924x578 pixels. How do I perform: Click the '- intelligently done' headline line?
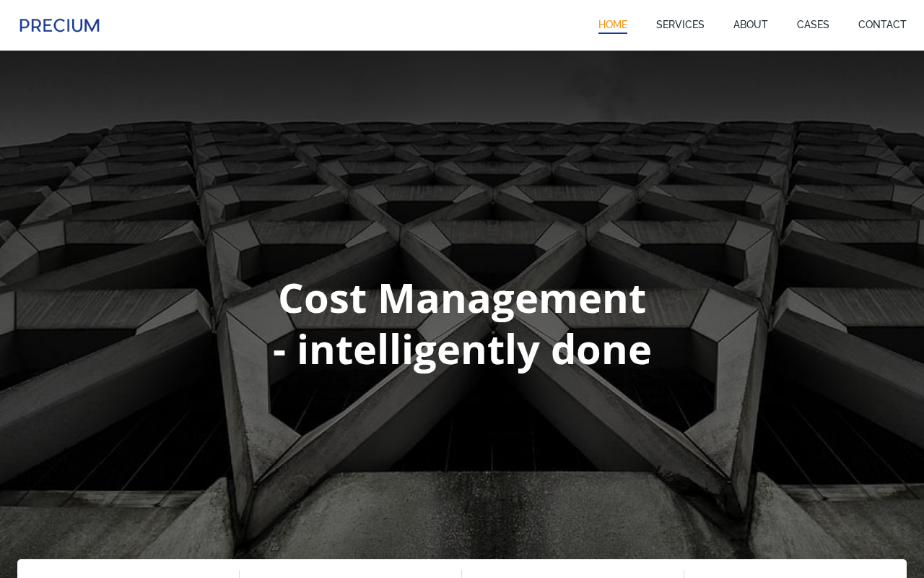(x=462, y=349)
